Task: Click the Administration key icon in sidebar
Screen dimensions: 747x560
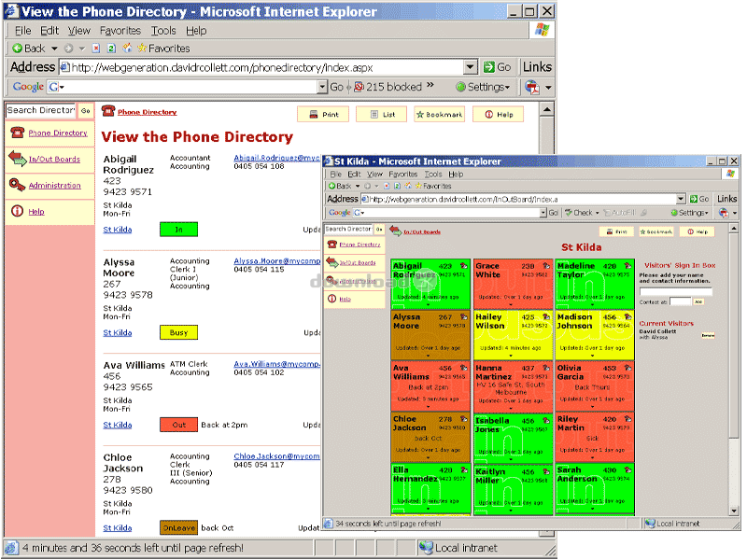Action: 17,185
